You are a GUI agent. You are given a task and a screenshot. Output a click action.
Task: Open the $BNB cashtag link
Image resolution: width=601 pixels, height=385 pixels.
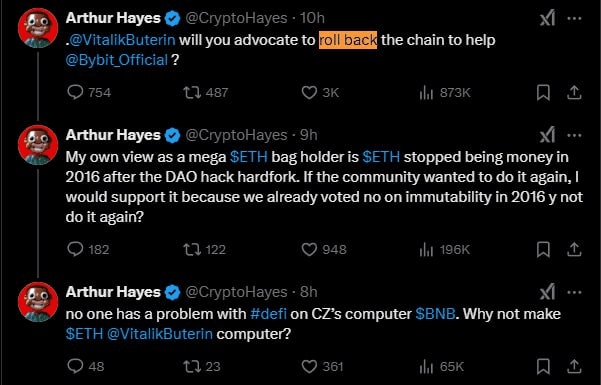(x=435, y=314)
